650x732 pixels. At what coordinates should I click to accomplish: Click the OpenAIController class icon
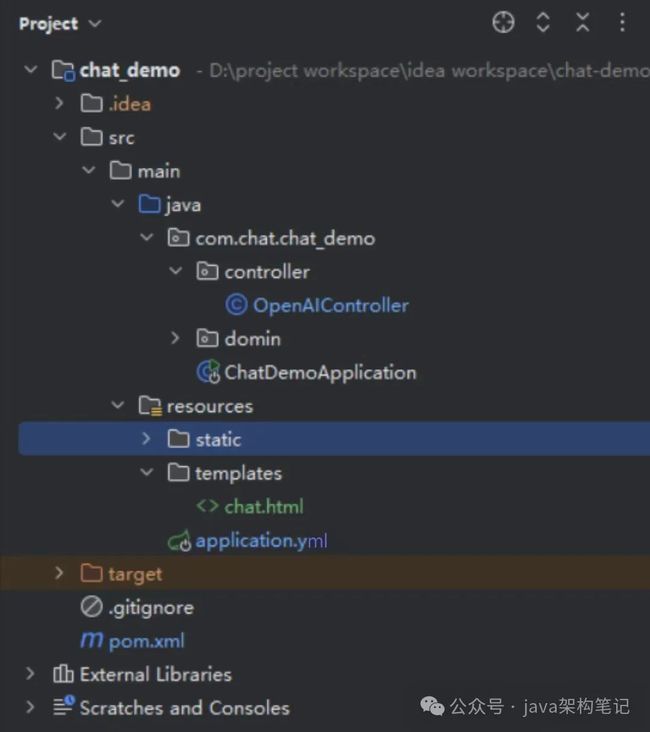236,305
